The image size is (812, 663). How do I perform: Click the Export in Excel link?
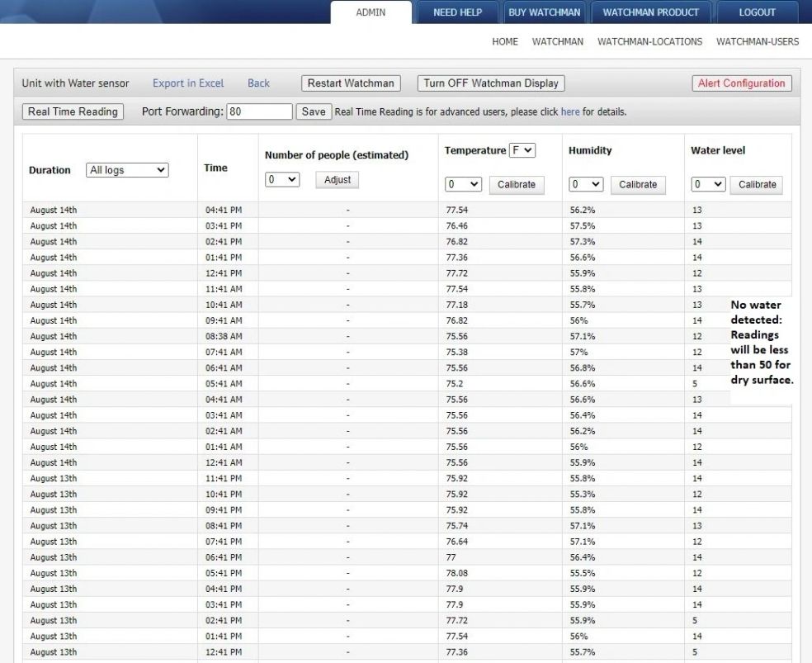click(188, 83)
